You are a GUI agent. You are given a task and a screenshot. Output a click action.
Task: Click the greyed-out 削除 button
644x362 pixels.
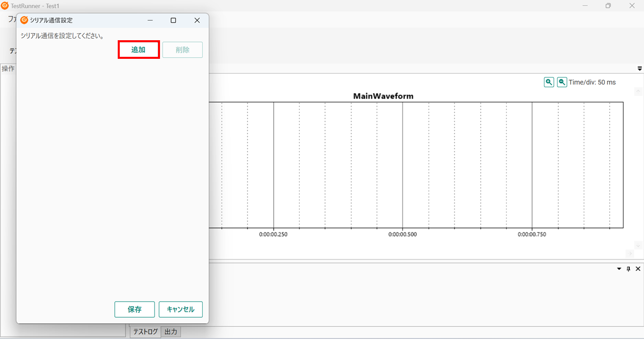point(183,50)
